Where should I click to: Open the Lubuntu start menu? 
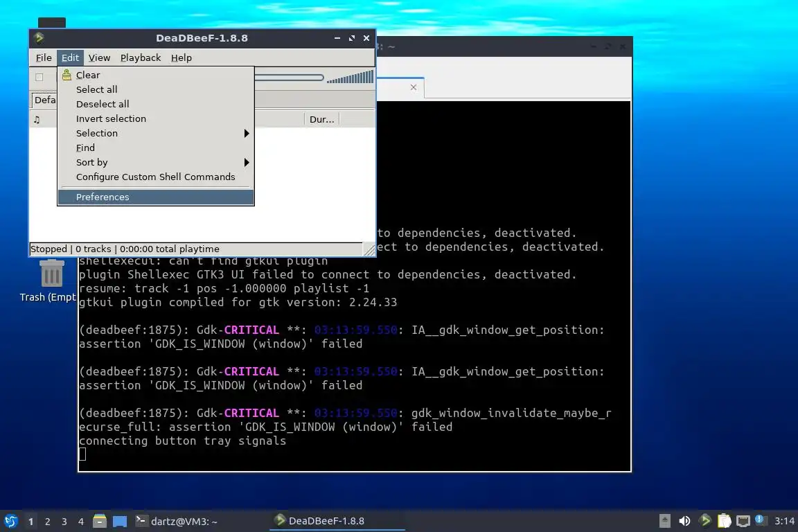[x=11, y=521]
